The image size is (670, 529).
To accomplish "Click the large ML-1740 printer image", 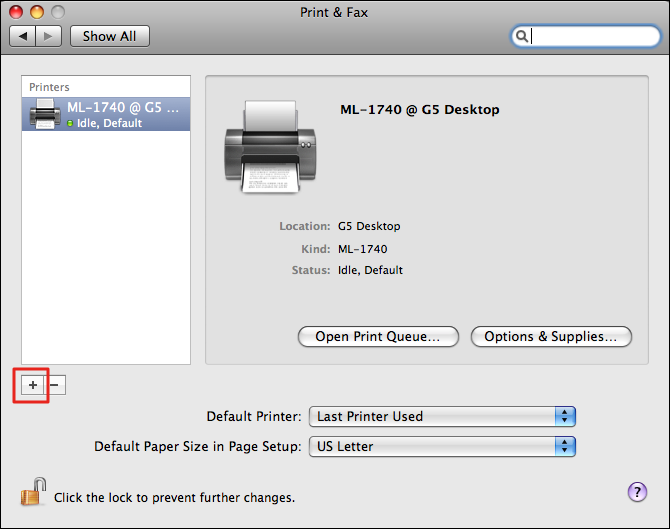I will point(270,147).
